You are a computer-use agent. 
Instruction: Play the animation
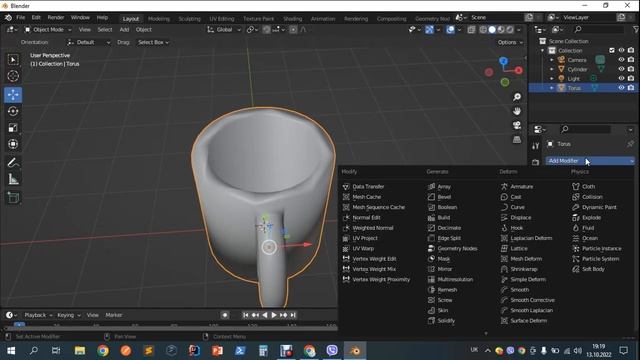tap(274, 315)
